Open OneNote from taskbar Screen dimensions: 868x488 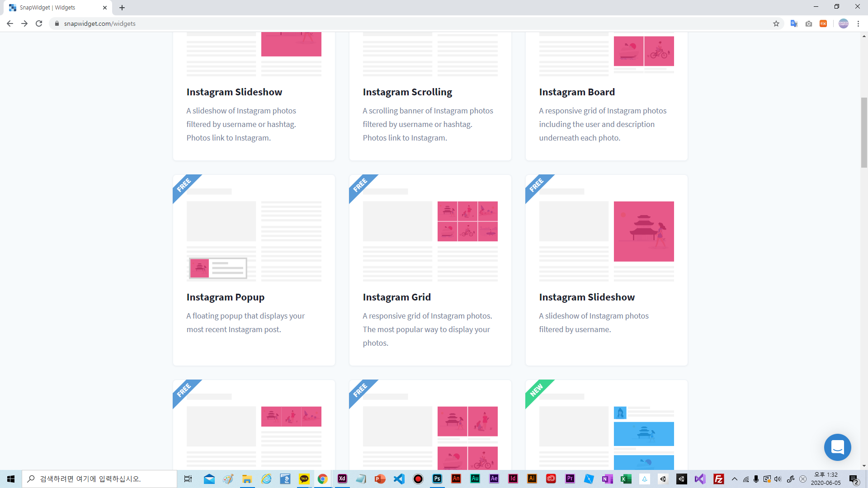pyautogui.click(x=607, y=479)
